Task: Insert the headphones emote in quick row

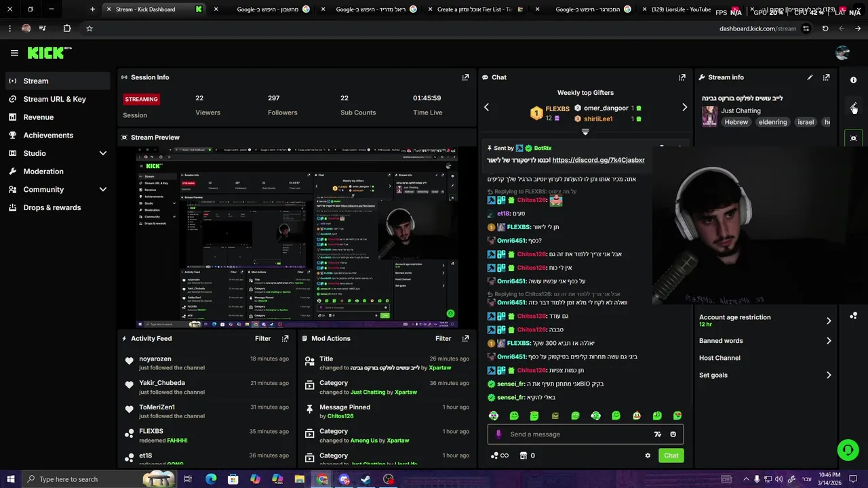Action: 595,415
